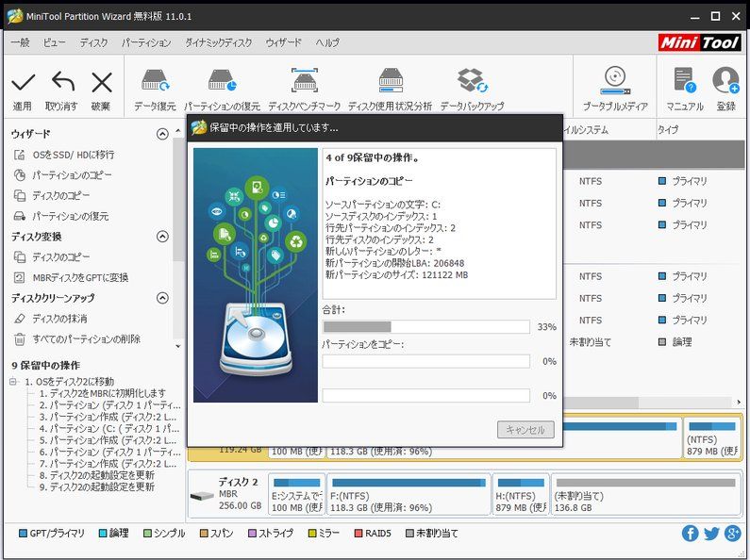Screen dimensions: 750x560
Task: Select ディスクのコピー under ディスク変換
Action: (x=60, y=257)
